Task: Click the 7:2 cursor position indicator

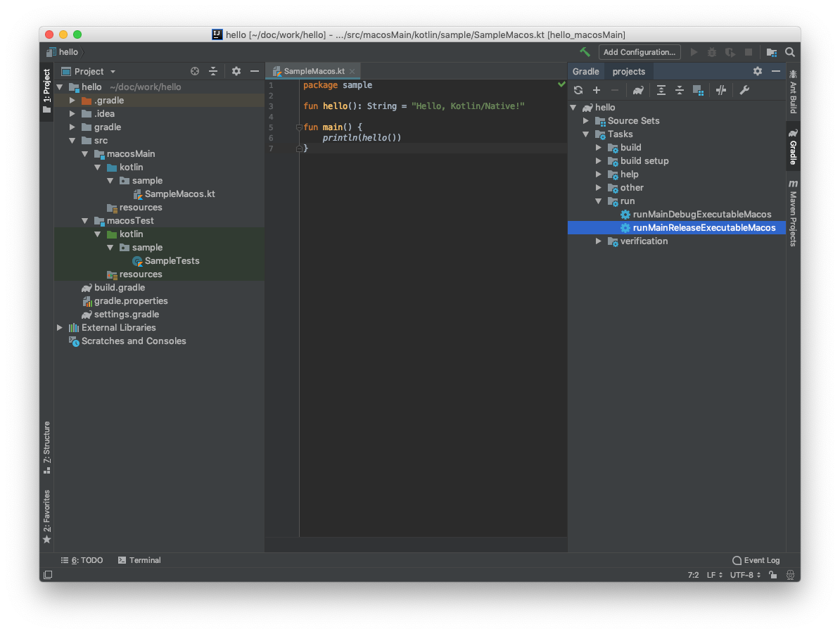Action: 693,574
